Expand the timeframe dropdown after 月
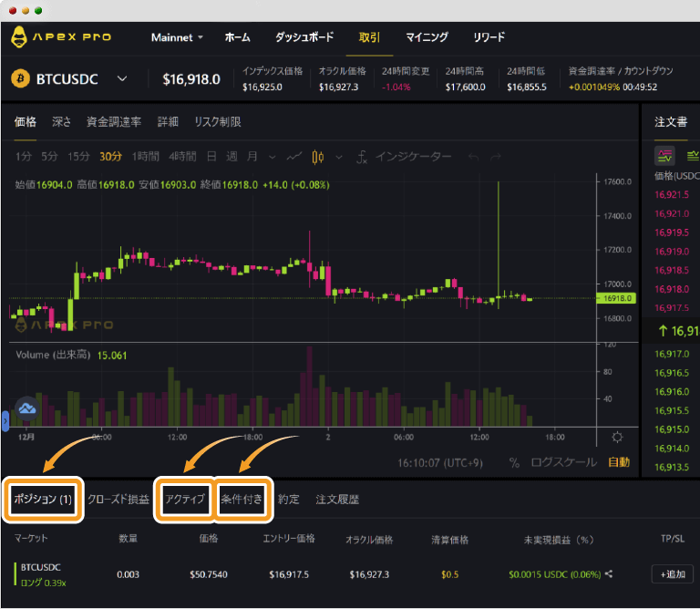The width and height of the screenshot is (700, 609). click(x=272, y=157)
